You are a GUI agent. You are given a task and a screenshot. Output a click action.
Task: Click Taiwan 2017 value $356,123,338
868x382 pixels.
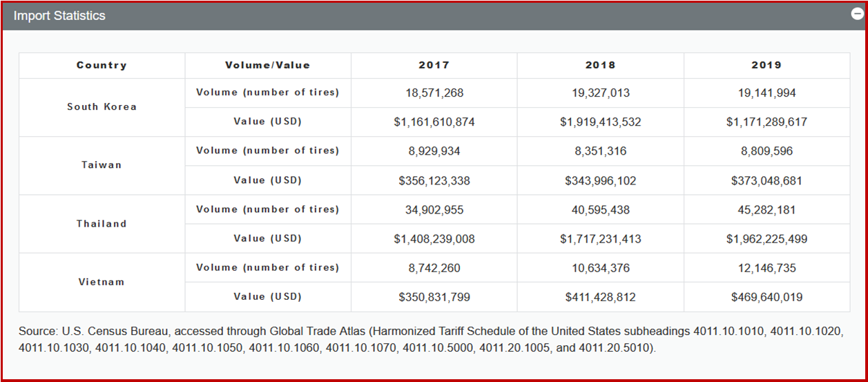click(434, 181)
